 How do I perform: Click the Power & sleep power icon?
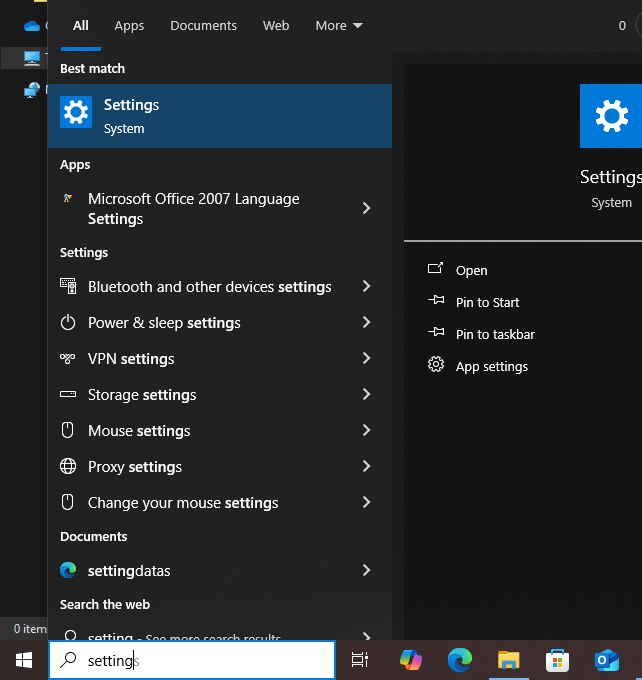click(x=68, y=323)
